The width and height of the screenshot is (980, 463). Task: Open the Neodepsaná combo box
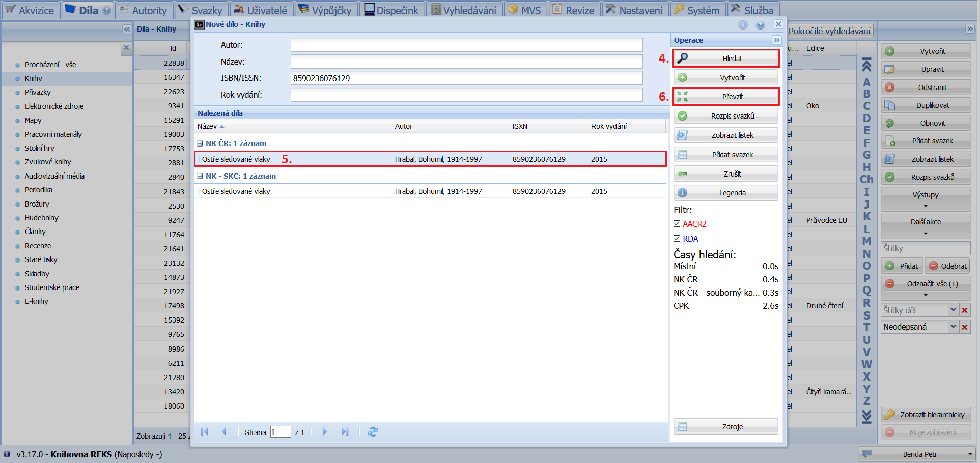tap(954, 327)
